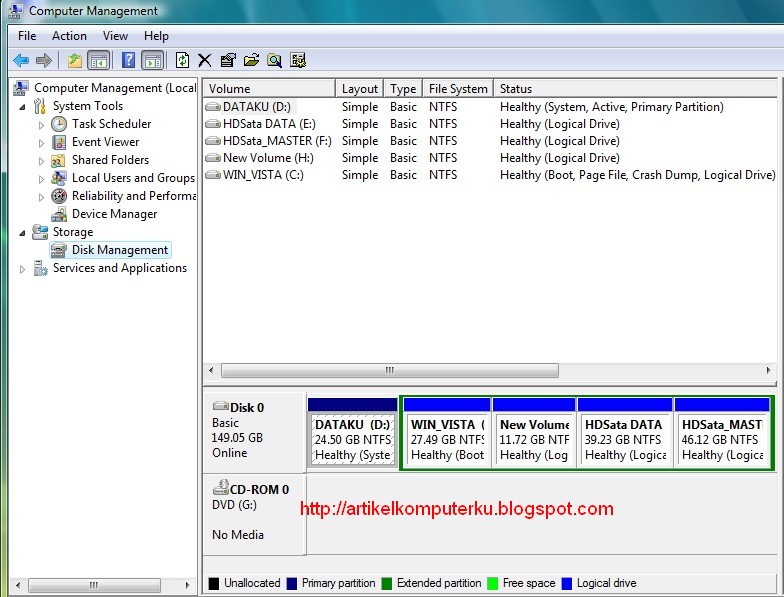Expand the Shared Folders node
This screenshot has width=784, height=597.
coord(42,161)
